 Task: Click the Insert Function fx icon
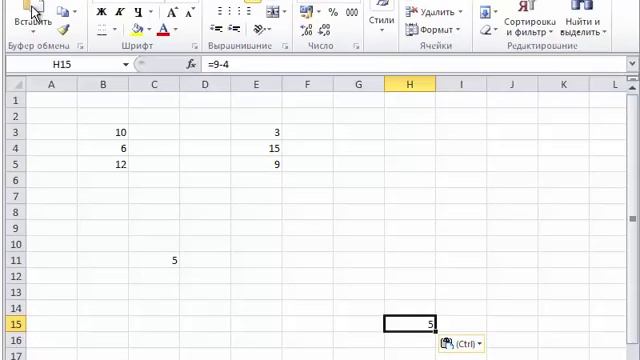coord(191,64)
